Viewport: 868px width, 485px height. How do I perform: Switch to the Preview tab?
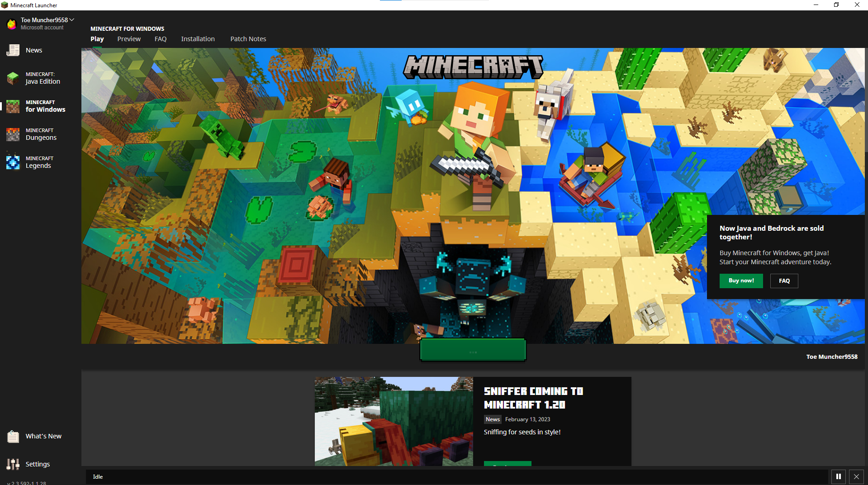[129, 39]
